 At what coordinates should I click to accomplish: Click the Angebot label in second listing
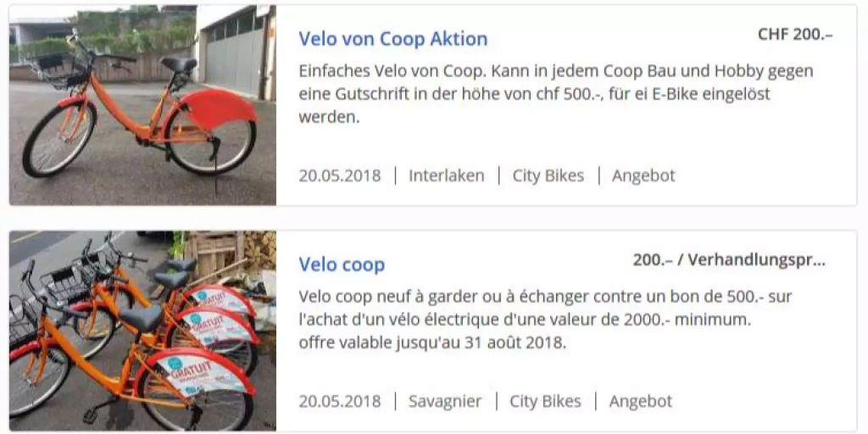click(641, 401)
